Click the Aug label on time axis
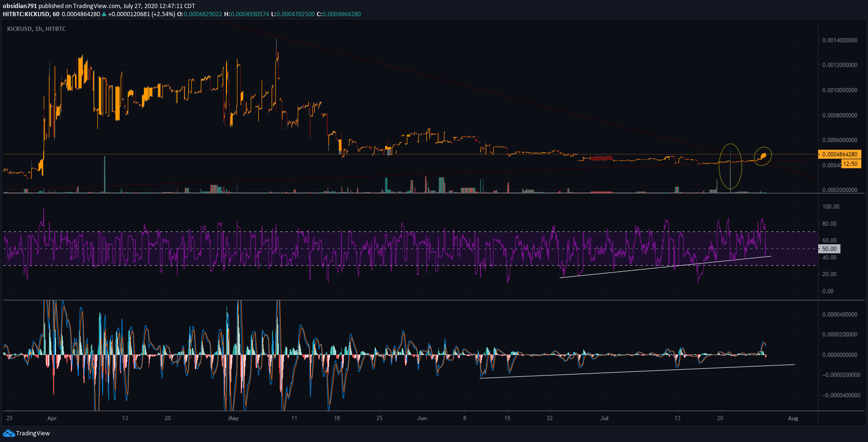Screen dimensions: 868x442 (793, 418)
